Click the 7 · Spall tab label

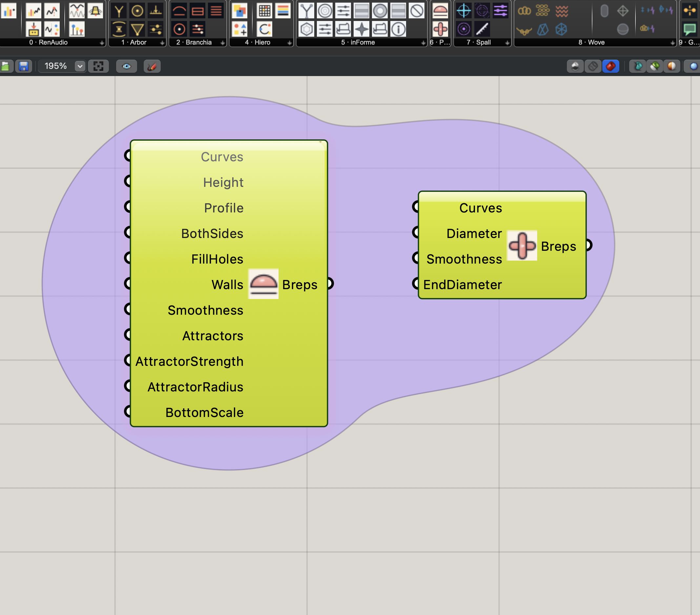479,42
